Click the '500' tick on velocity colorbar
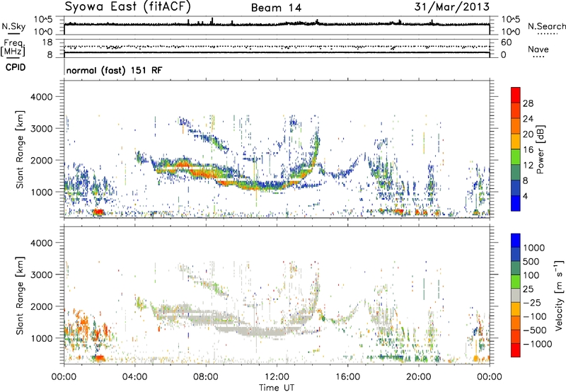Viewport: 566px width, 392px height. click(531, 262)
